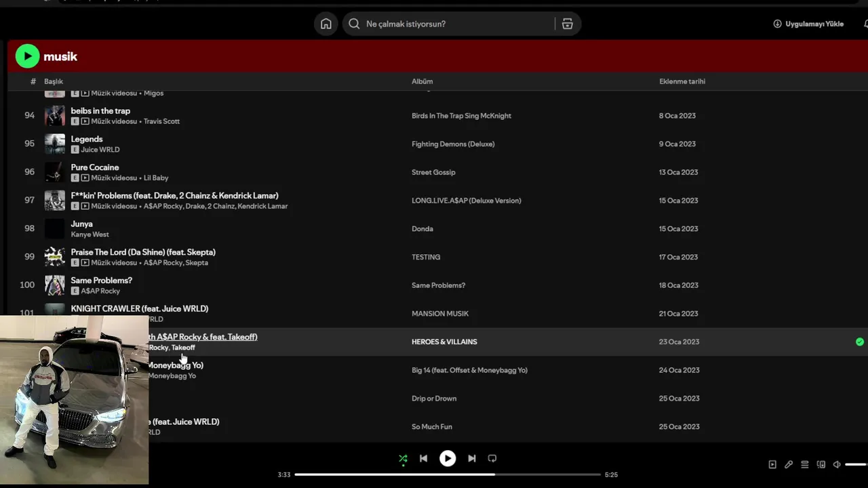Viewport: 868px width, 488px height.
Task: Click the 'Same Problems?' cover thumbnail
Action: click(x=55, y=285)
